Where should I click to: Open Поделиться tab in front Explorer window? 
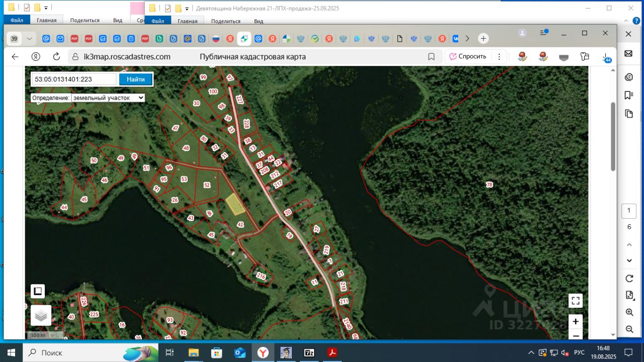click(x=225, y=21)
